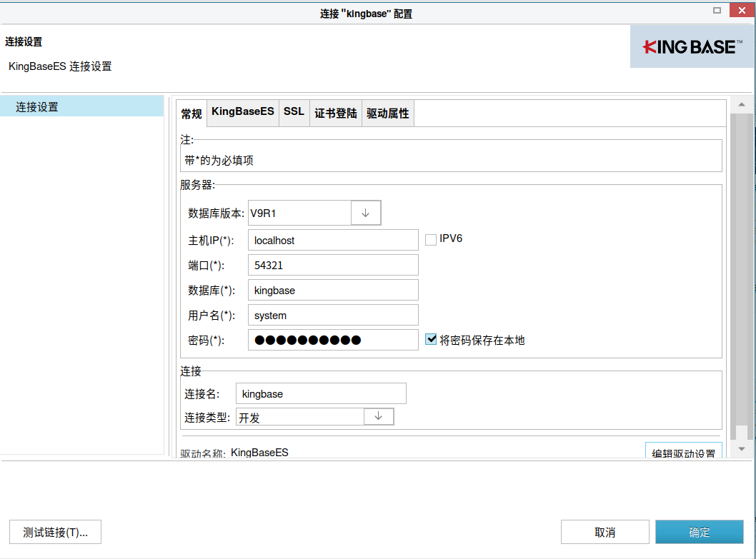Click inside the 主机IP localhost field
The width and height of the screenshot is (756, 559).
click(x=332, y=240)
